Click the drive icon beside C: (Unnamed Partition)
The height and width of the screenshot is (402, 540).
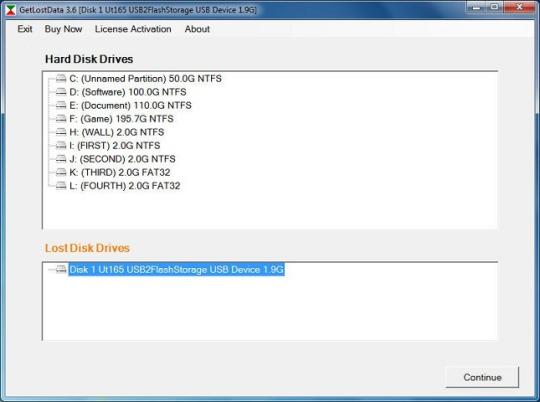coord(61,79)
